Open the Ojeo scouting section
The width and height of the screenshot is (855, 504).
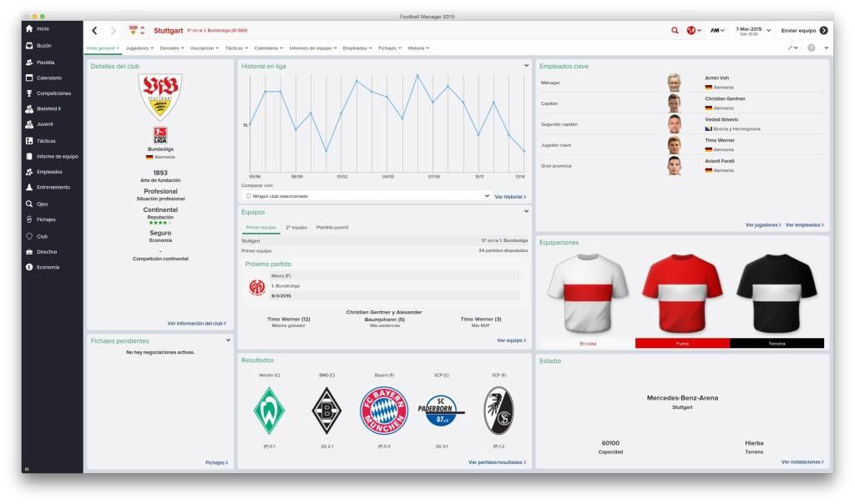40,204
